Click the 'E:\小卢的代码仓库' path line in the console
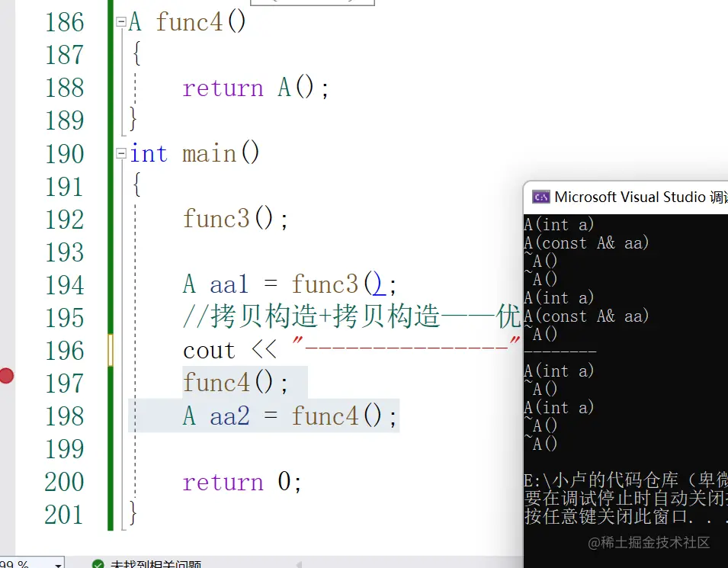The height and width of the screenshot is (568, 728). point(625,480)
